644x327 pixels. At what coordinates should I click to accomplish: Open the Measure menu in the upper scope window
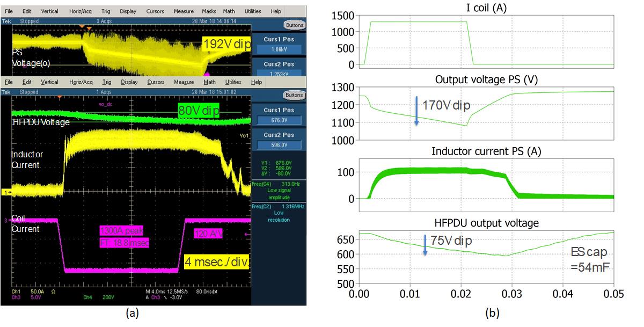pos(184,11)
